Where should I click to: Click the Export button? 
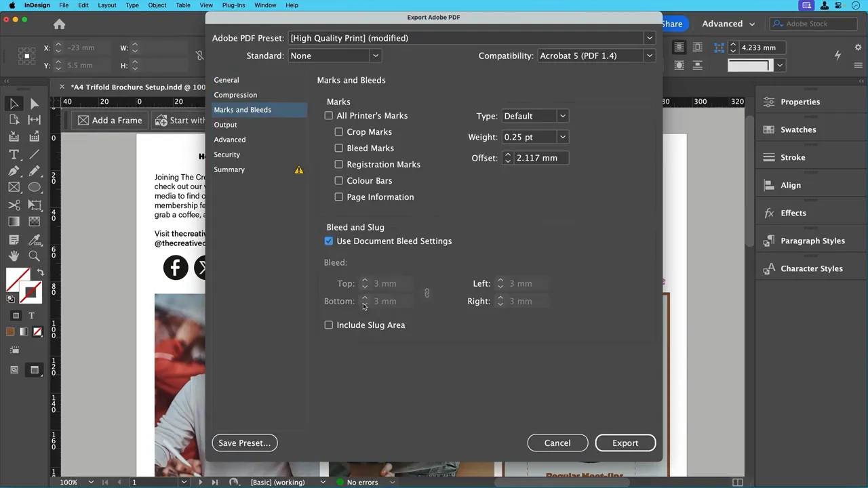coord(625,443)
